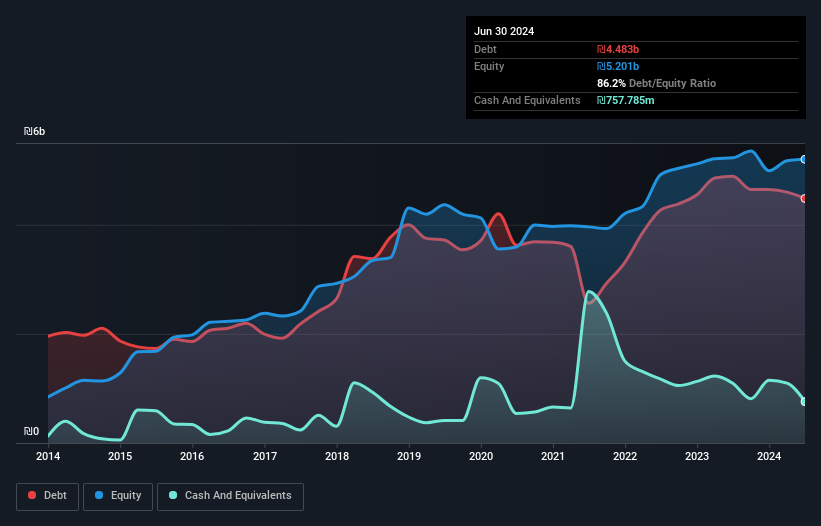Click the 2017 x-axis label
The image size is (821, 526).
(x=265, y=456)
